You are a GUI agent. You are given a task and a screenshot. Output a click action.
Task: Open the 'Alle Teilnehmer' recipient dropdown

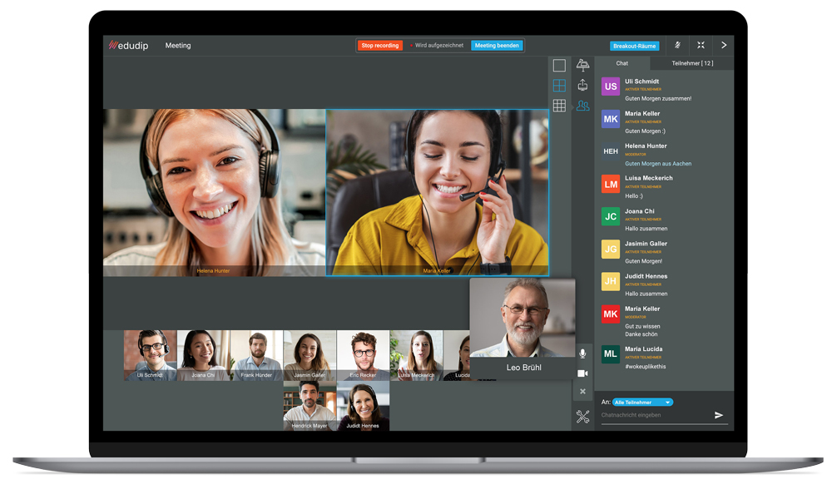pyautogui.click(x=642, y=403)
